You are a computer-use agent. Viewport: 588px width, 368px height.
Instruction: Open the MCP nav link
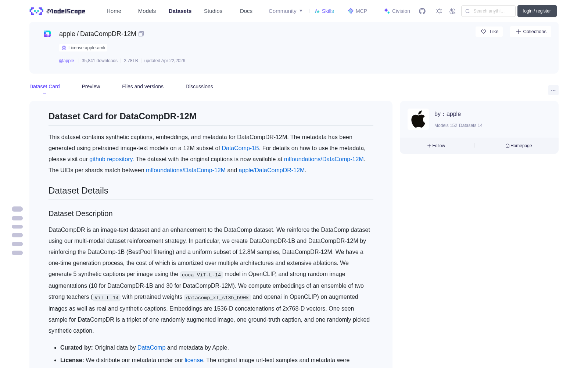tap(361, 11)
